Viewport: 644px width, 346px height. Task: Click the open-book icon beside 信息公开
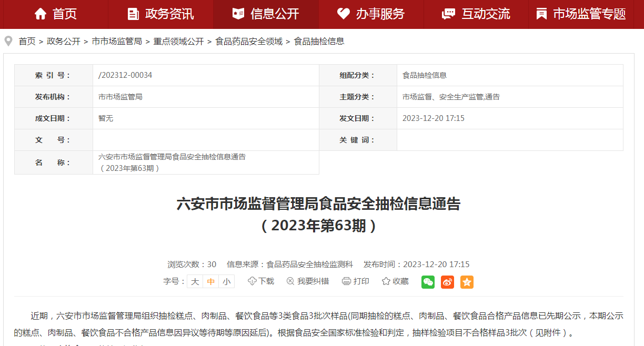[238, 14]
